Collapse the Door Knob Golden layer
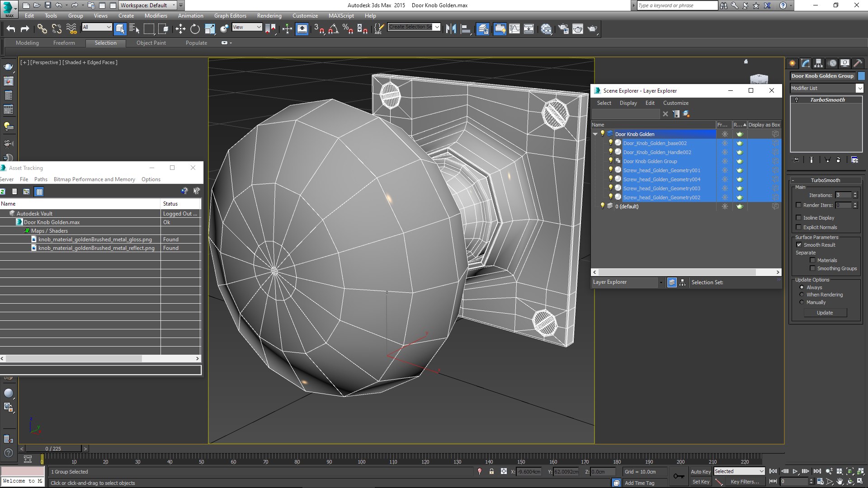This screenshot has height=488, width=868. [x=595, y=134]
